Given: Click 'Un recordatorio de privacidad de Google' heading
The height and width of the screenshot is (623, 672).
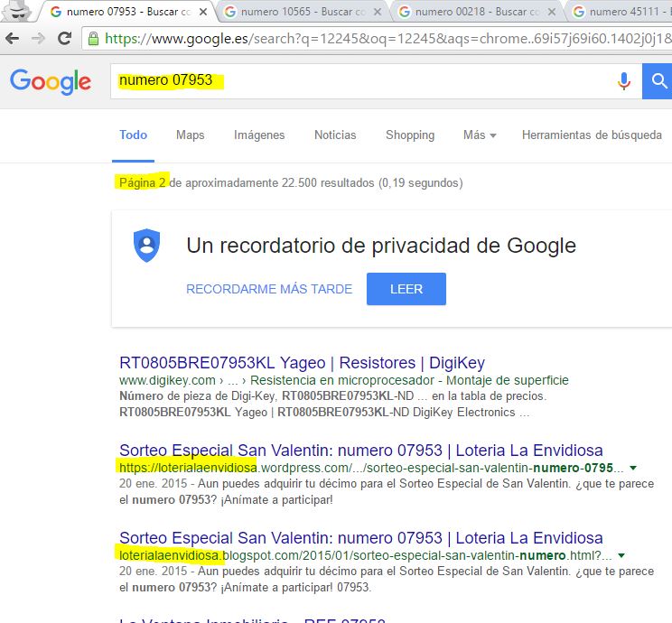Looking at the screenshot, I should click(x=381, y=246).
